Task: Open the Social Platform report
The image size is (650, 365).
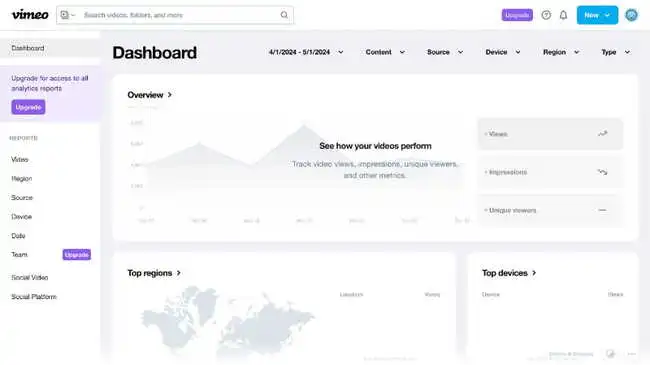Action: (x=34, y=297)
